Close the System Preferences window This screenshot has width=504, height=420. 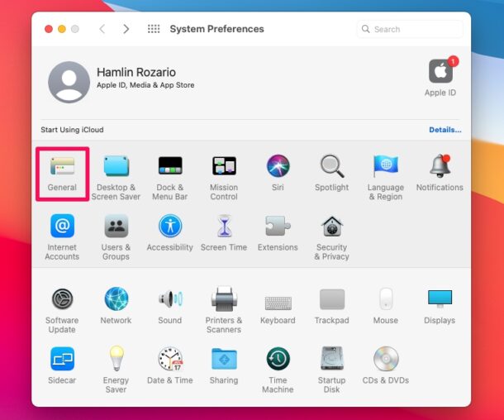tap(49, 29)
